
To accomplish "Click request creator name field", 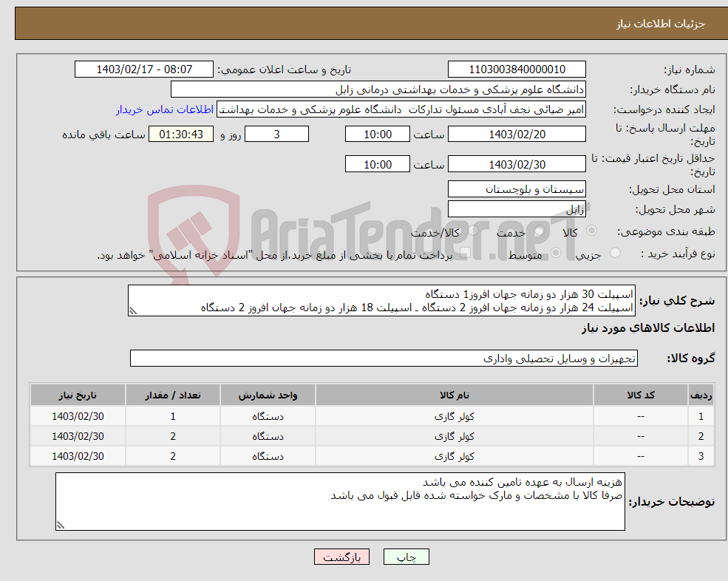I will [x=401, y=109].
